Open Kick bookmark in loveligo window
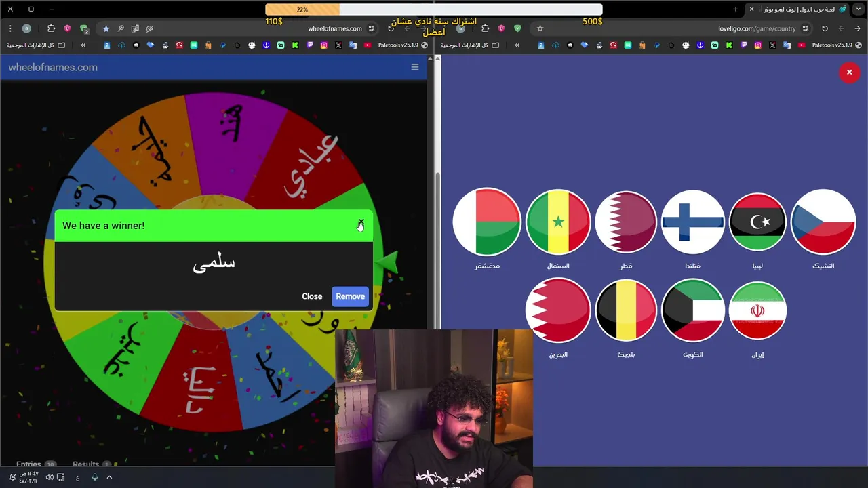The image size is (868, 488). (x=729, y=45)
